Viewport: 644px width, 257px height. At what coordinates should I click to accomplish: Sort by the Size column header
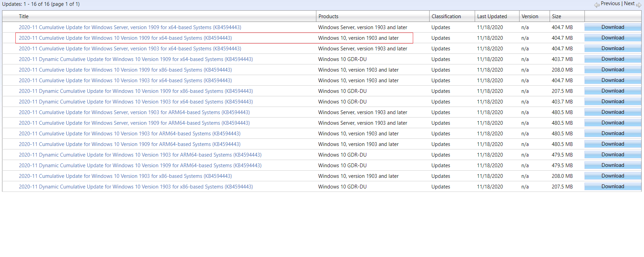556,16
